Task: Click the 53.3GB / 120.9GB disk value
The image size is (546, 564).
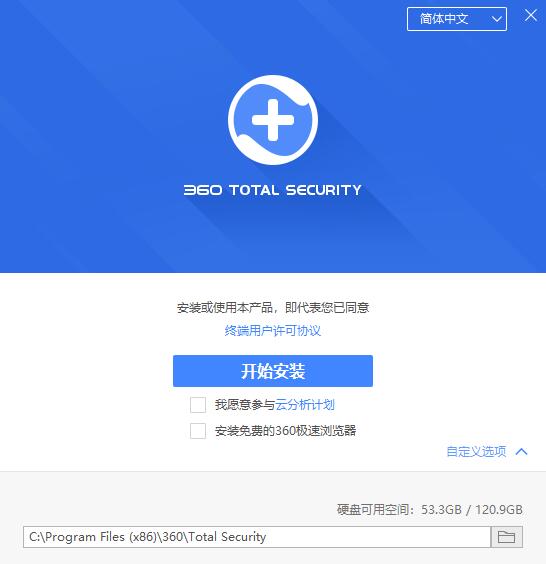Action: tap(472, 509)
